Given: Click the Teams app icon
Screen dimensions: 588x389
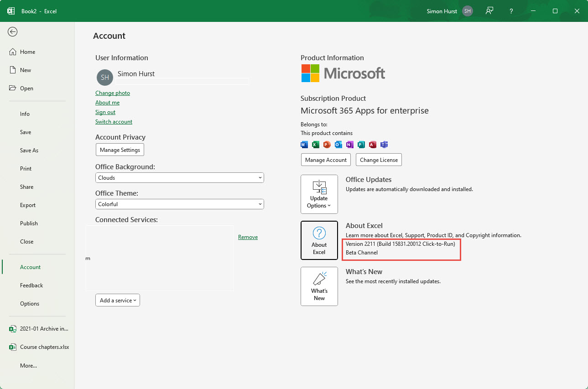Looking at the screenshot, I should coord(384,145).
